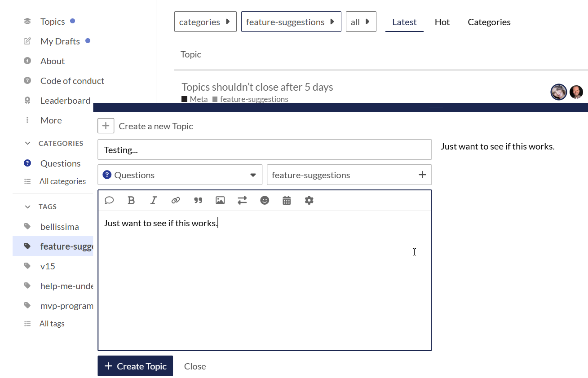
Task: Open the all filter dropdown
Action: [361, 22]
